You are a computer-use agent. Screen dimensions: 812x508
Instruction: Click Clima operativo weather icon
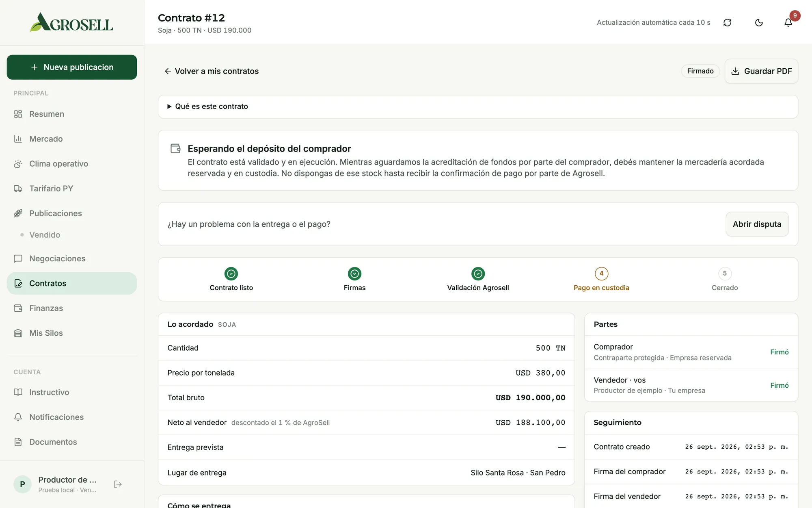click(18, 164)
